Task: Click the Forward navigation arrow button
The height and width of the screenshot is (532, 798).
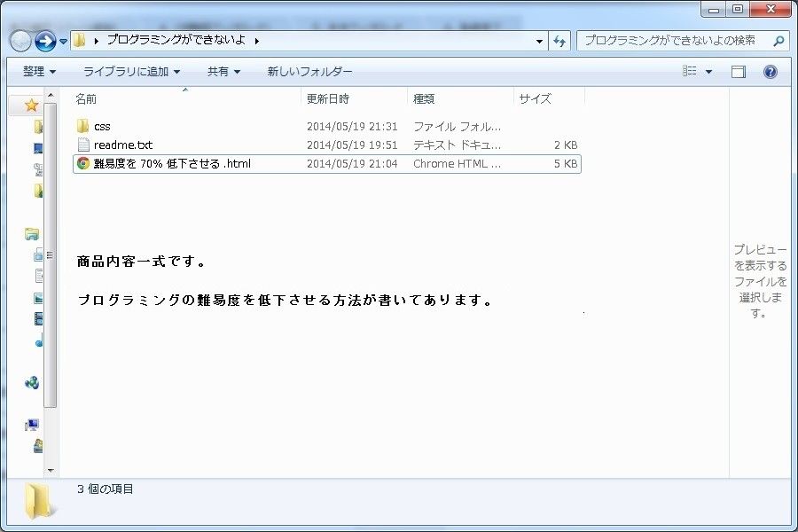Action: click(45, 41)
